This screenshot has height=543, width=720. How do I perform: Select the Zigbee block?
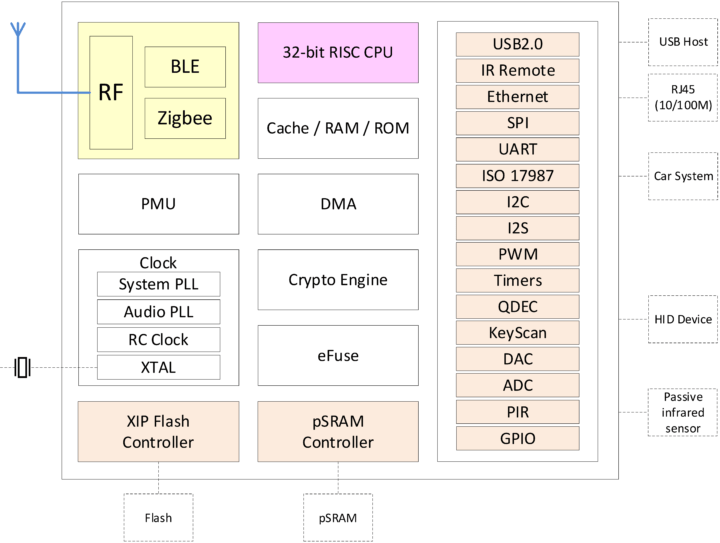coord(185,118)
